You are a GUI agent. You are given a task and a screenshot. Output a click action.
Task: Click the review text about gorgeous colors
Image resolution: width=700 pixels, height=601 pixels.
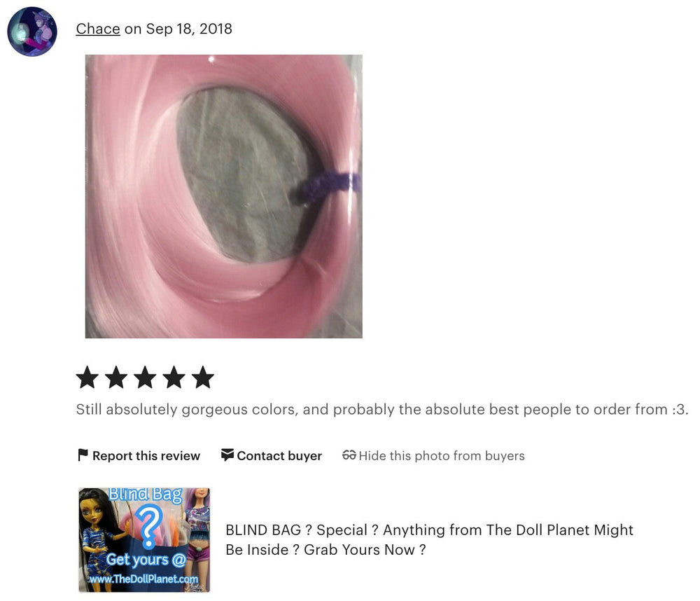coord(382,409)
